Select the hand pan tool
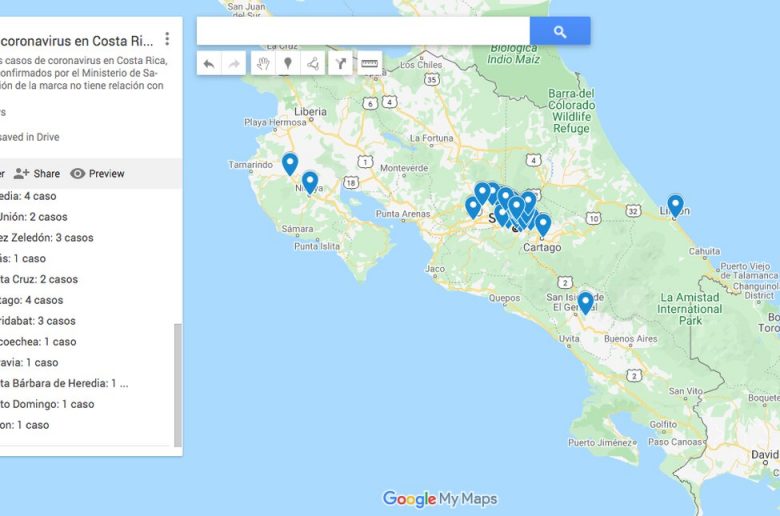The width and height of the screenshot is (780, 516). click(x=262, y=64)
